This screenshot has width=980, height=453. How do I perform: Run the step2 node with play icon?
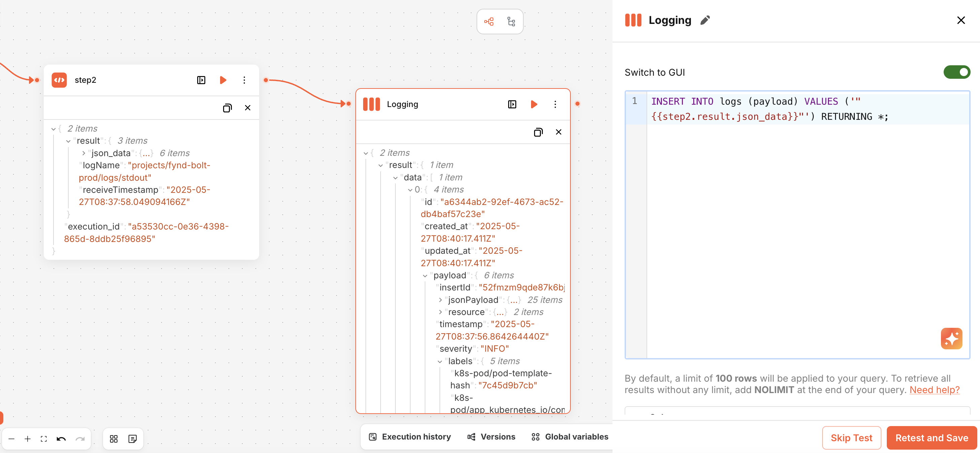pyautogui.click(x=223, y=80)
